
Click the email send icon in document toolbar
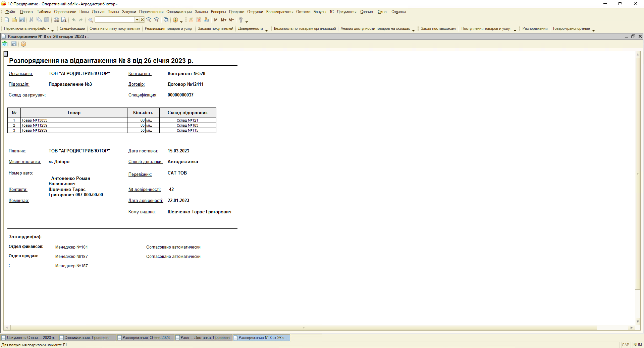click(5, 44)
